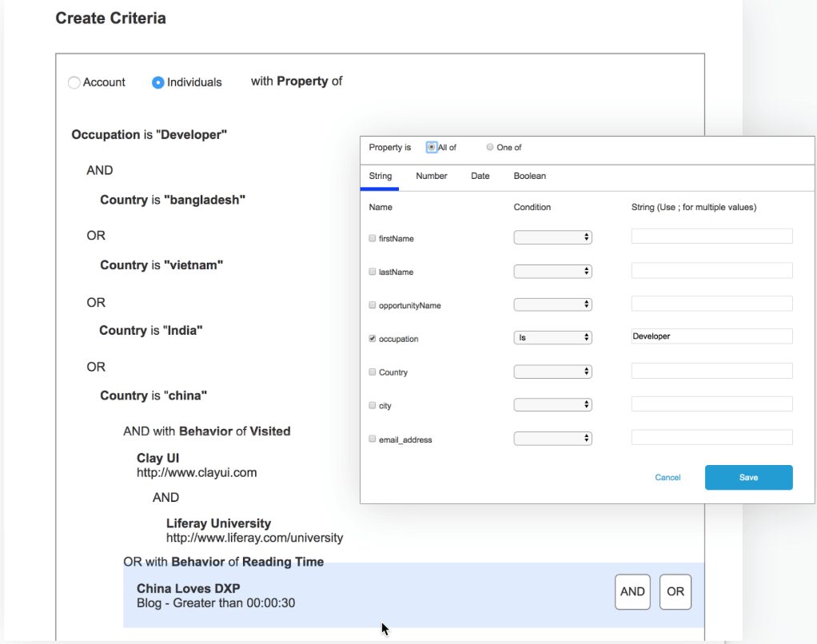Image resolution: width=817 pixels, height=644 pixels.
Task: Select the "Account" radio button
Action: pos(73,81)
